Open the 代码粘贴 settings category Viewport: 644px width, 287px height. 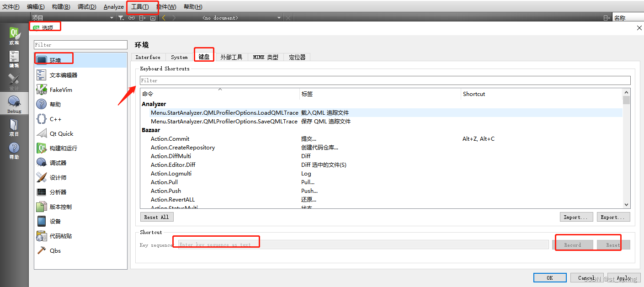(80, 236)
